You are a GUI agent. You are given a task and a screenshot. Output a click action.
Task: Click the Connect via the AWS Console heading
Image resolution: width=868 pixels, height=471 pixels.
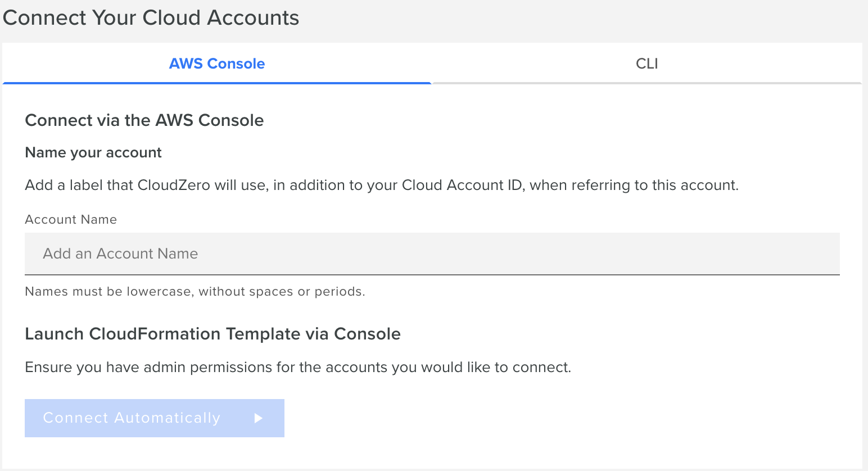[144, 120]
